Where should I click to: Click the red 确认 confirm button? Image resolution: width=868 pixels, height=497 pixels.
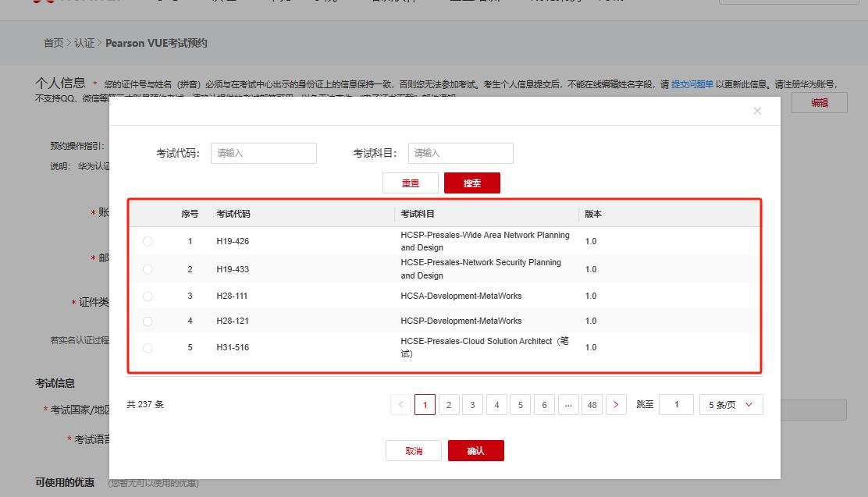pyautogui.click(x=476, y=450)
